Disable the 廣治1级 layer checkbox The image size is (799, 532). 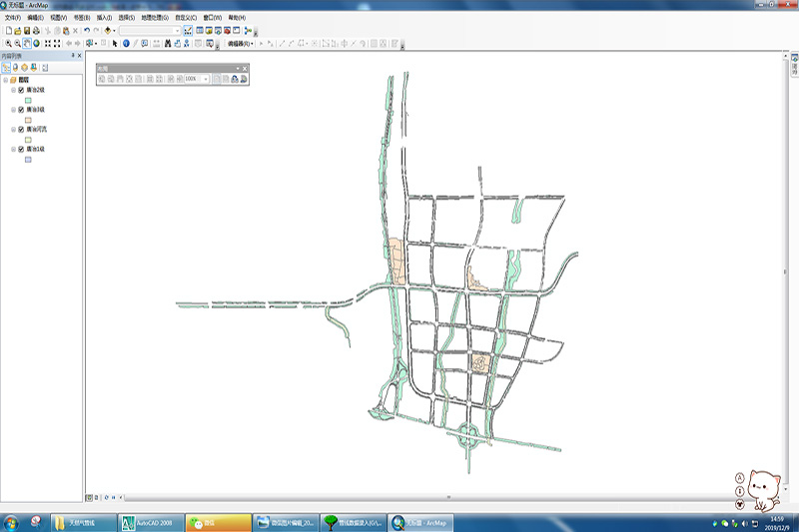(x=21, y=149)
